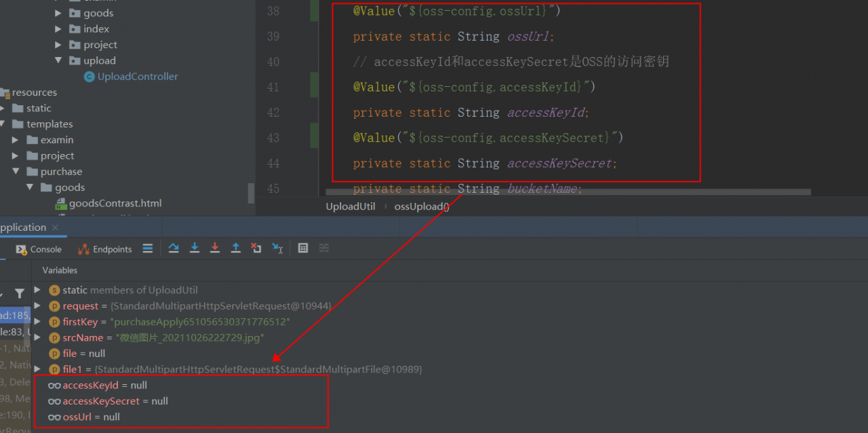Click the Endpoints tab icon
Screen dimensions: 868x433
pos(83,250)
